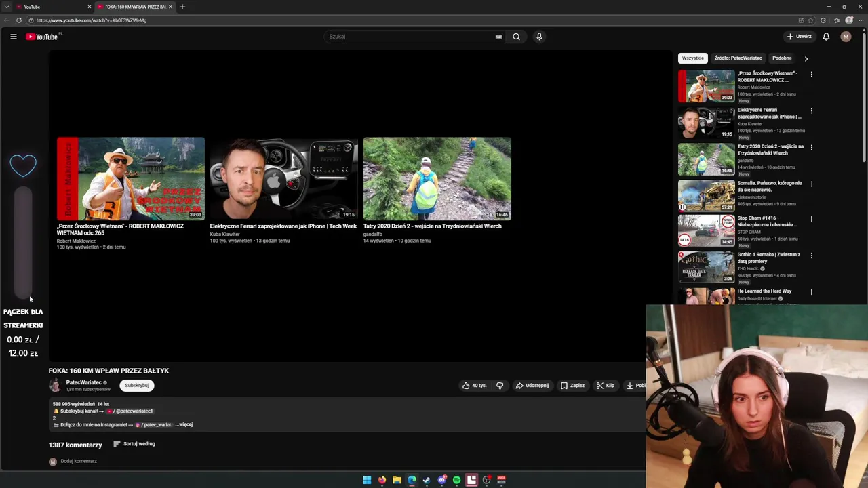868x488 pixels.
Task: Add page to favorites star icon
Action: (x=810, y=20)
